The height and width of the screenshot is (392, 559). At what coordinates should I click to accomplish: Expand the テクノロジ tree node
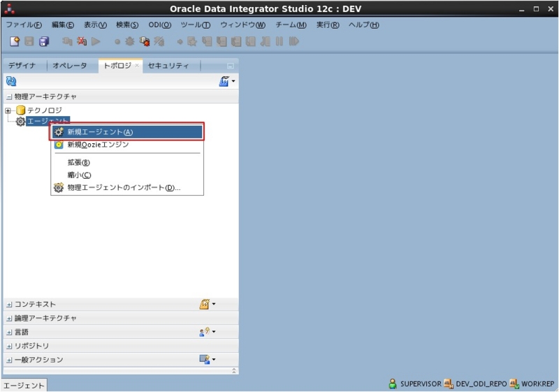(8, 111)
